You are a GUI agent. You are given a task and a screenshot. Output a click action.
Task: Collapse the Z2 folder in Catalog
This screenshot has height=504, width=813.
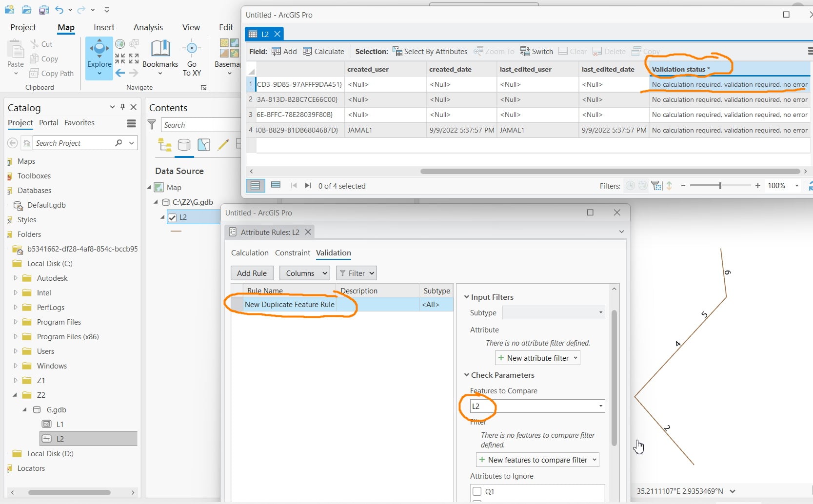click(15, 395)
